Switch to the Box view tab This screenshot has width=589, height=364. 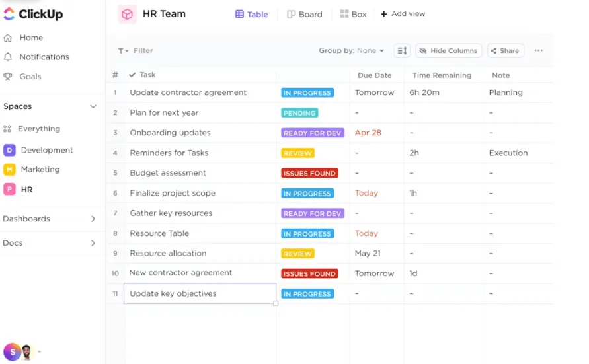[x=353, y=15]
